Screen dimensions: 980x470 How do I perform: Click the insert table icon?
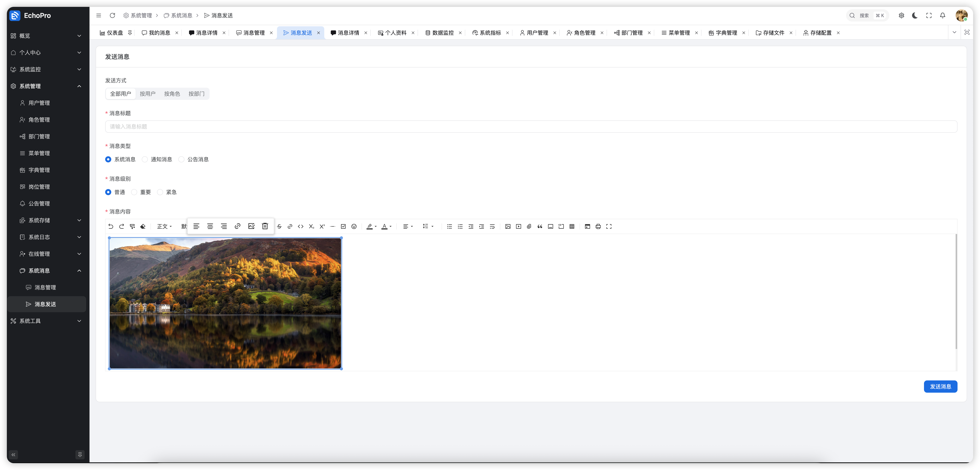572,226
